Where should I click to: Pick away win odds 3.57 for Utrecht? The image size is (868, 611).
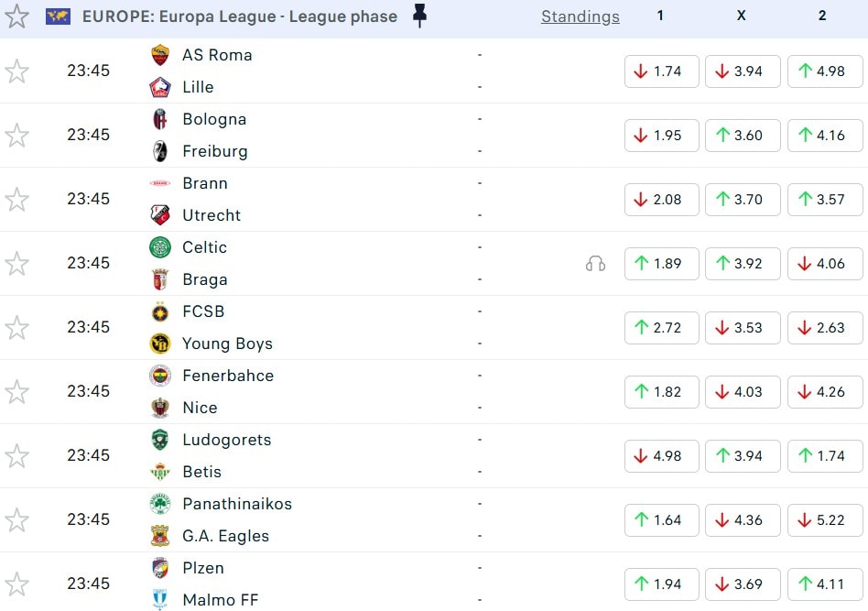tap(824, 200)
